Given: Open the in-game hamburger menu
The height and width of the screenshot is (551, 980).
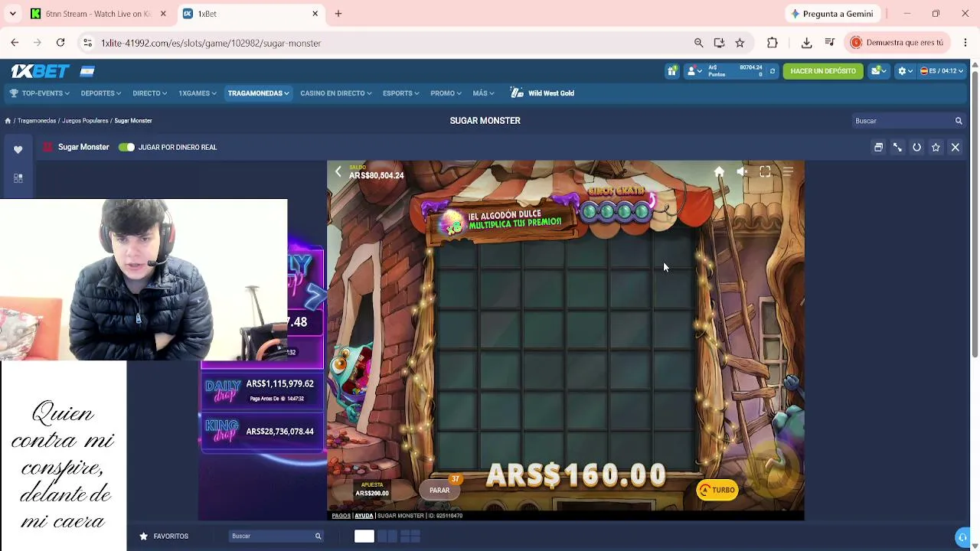Looking at the screenshot, I should click(x=788, y=172).
